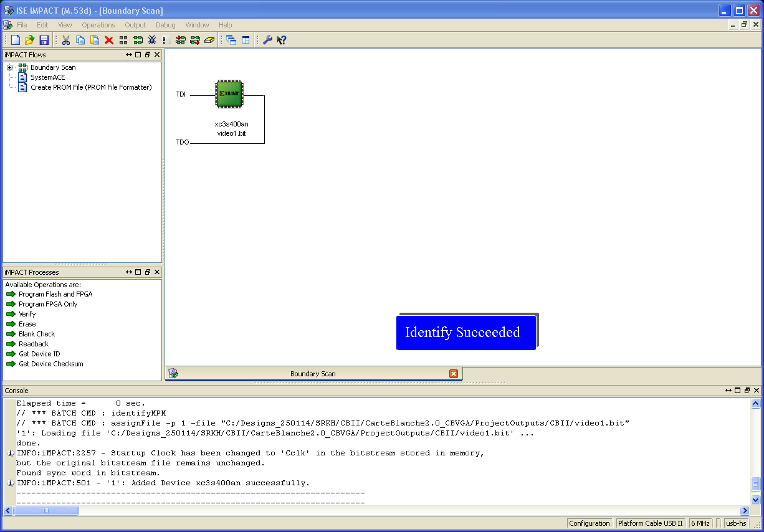Open the Help menu
Image resolution: width=764 pixels, height=532 pixels.
click(226, 25)
